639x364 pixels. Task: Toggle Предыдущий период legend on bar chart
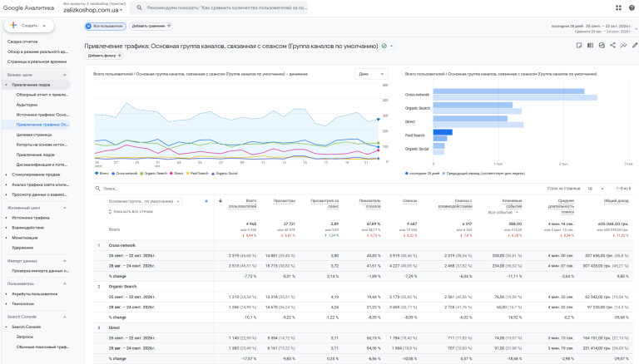tap(483, 174)
